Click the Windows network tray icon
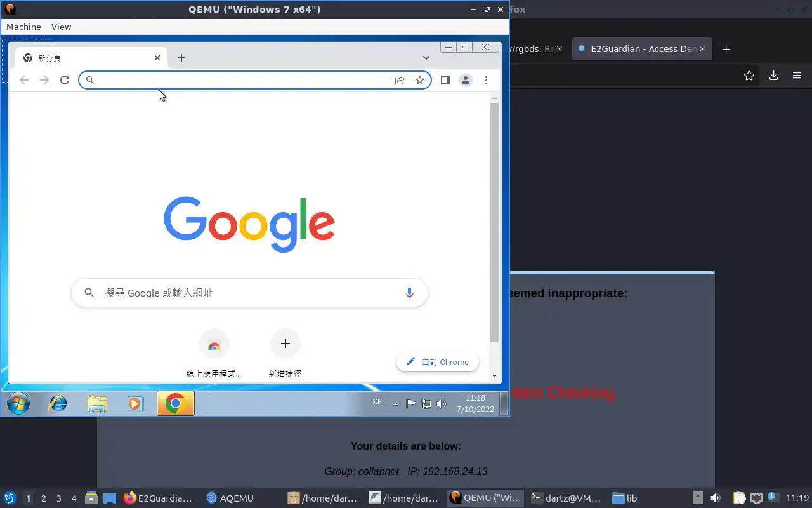Screen dimensions: 812x508 point(426,404)
